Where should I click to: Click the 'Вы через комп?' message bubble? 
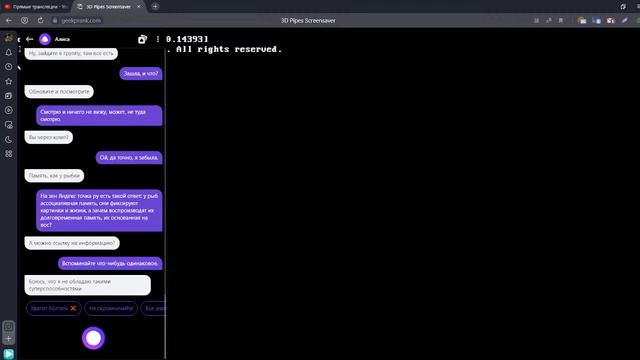click(x=49, y=137)
